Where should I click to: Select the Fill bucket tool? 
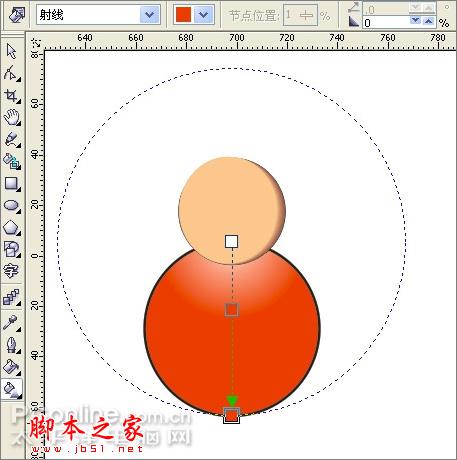pos(11,367)
